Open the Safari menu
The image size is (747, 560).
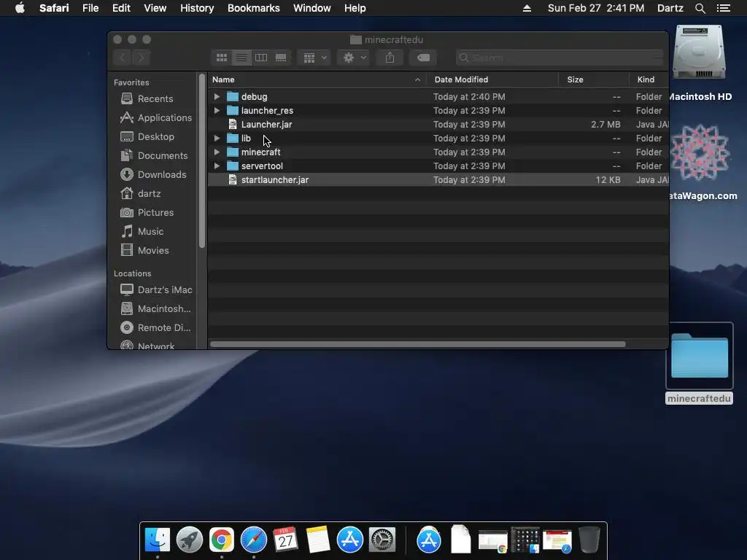(54, 8)
